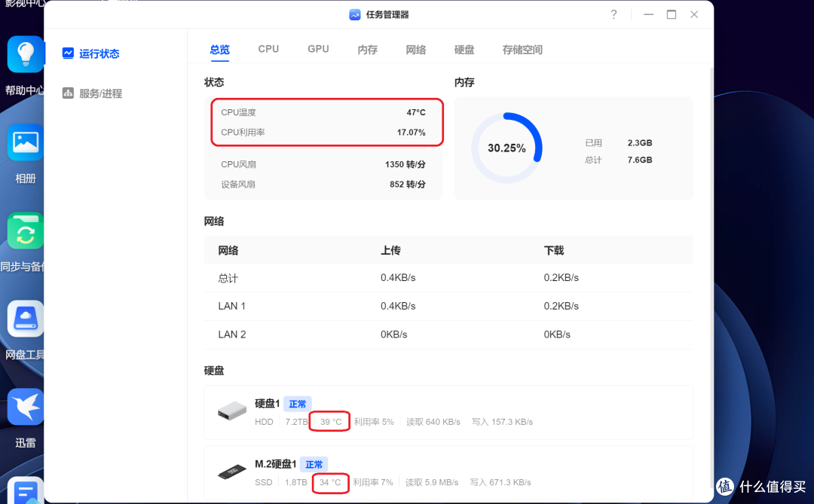The height and width of the screenshot is (504, 814).
Task: Minimize the 任务管理器 window
Action: point(648,14)
